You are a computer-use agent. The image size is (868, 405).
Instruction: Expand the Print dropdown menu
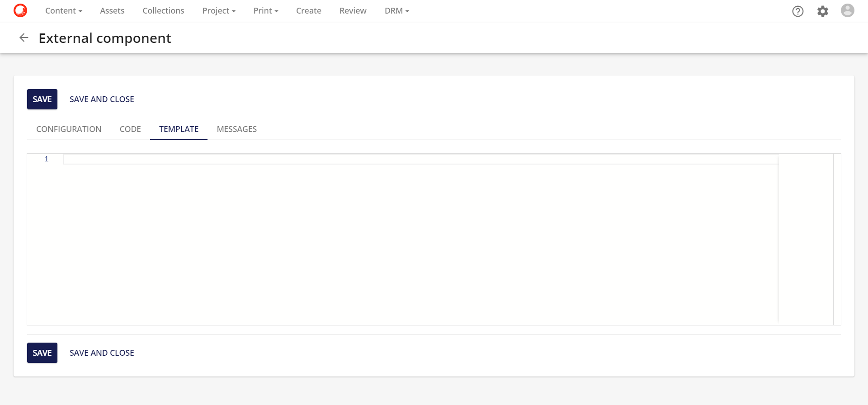[266, 11]
